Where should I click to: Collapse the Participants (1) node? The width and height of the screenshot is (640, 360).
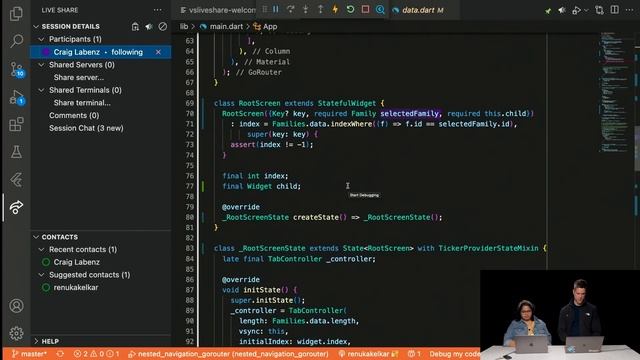[x=41, y=39]
